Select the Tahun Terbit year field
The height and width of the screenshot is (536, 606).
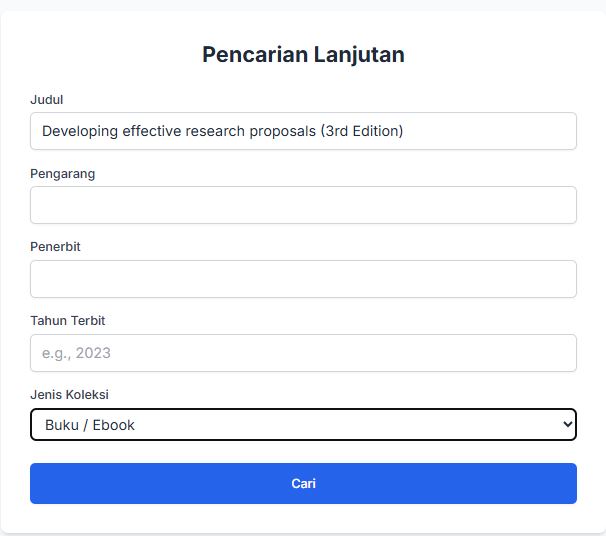click(x=303, y=353)
